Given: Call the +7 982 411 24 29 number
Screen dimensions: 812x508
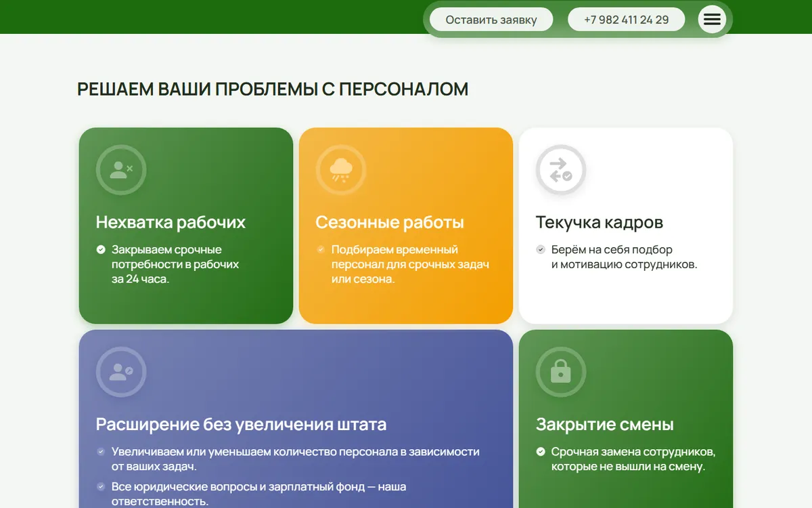Looking at the screenshot, I should pyautogui.click(x=626, y=20).
